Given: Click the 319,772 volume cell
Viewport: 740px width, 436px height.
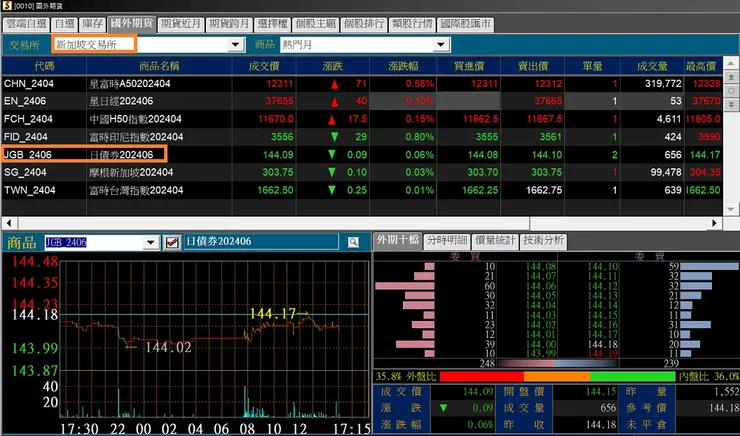Looking at the screenshot, I should click(x=663, y=84).
